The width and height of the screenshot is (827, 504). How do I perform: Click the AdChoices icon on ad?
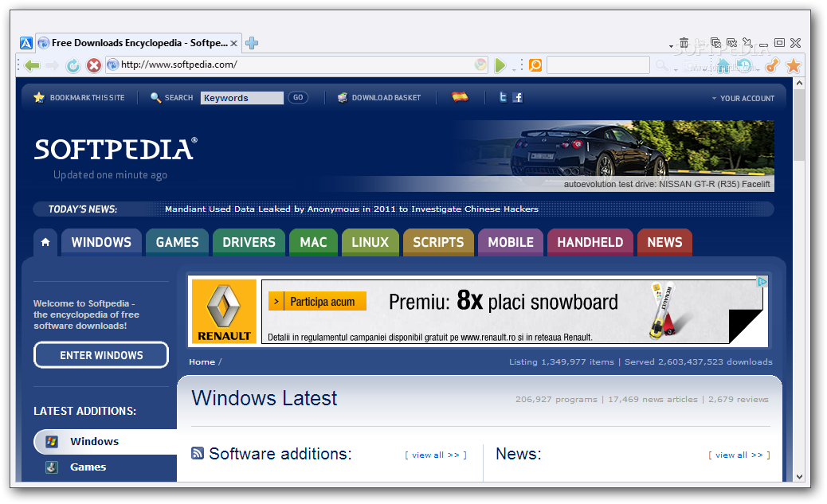762,282
